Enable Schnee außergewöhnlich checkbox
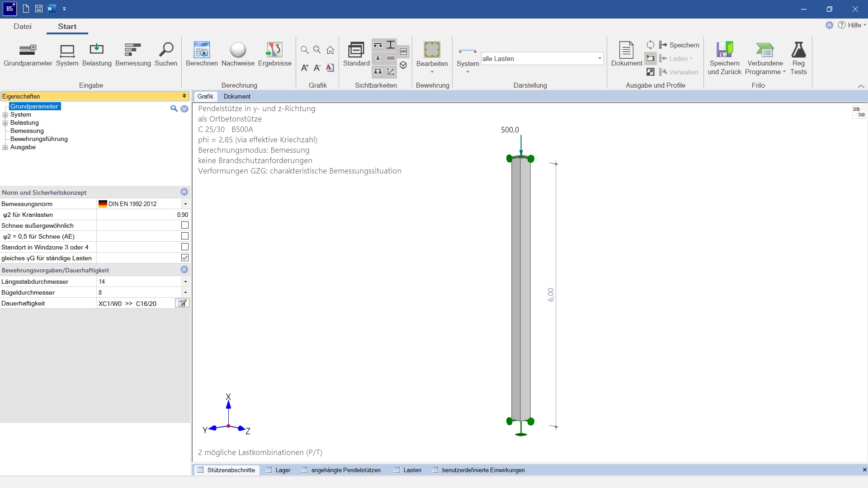Image resolution: width=868 pixels, height=488 pixels. coord(184,225)
